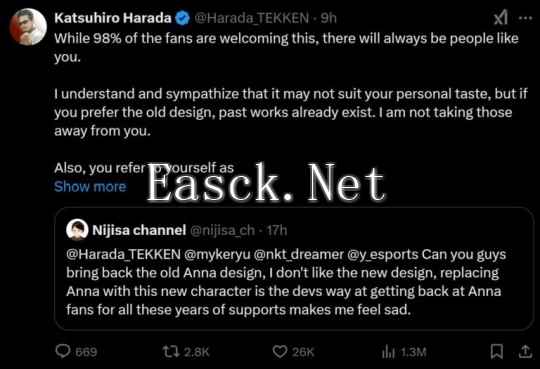Open the 9h timestamp of tweet
The width and height of the screenshot is (540, 369).
[328, 18]
